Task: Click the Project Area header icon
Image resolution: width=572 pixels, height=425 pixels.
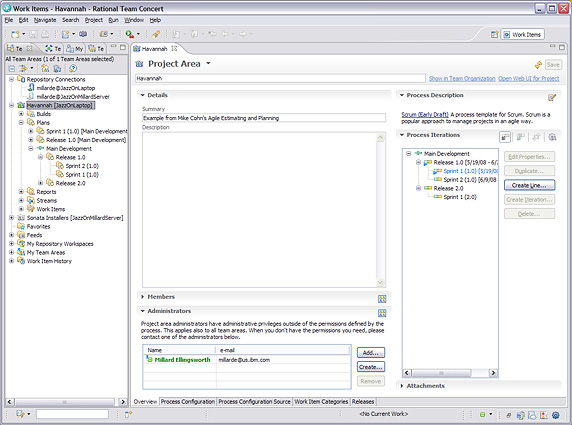Action: click(x=139, y=64)
